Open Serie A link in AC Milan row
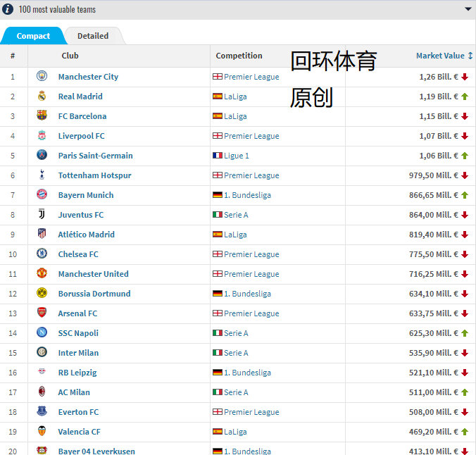This screenshot has width=476, height=455. [236, 392]
